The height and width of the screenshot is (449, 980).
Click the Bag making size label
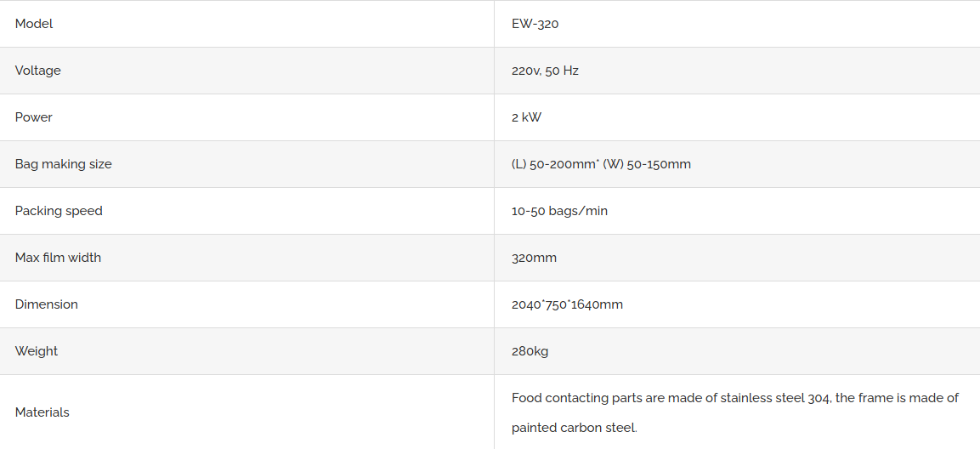pos(64,164)
